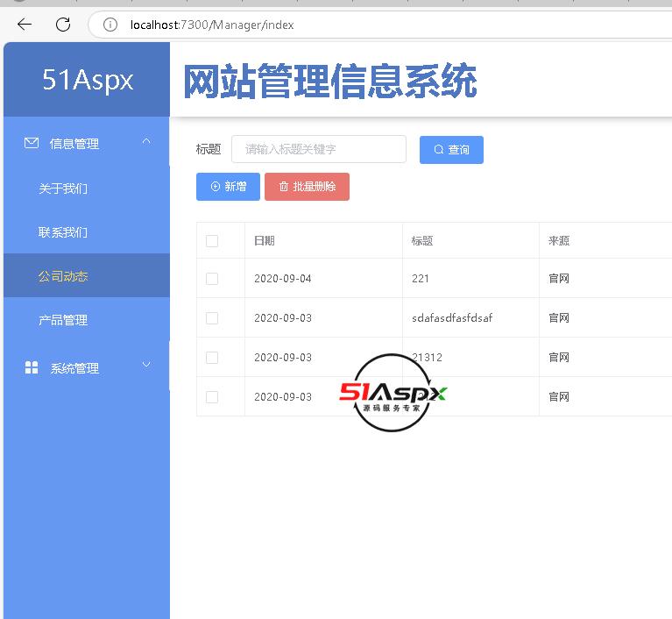This screenshot has width=672, height=619.
Task: Check the row titled sdafasdfasfdsaf
Action: (212, 318)
